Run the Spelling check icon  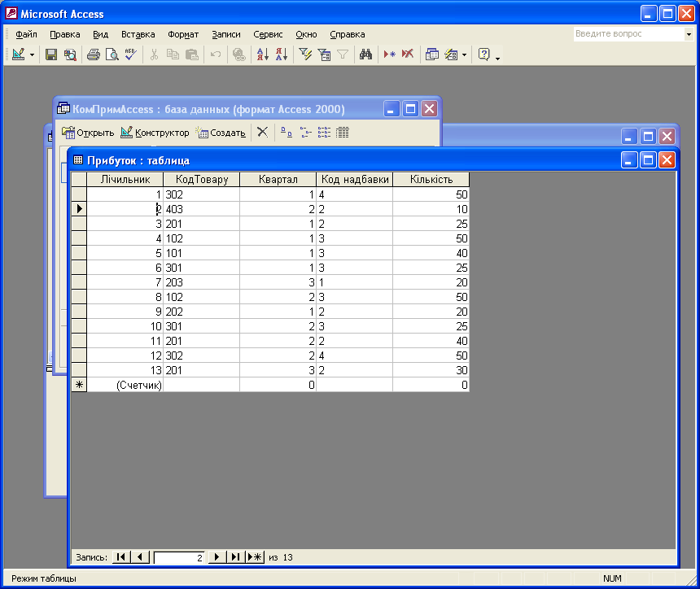[131, 55]
